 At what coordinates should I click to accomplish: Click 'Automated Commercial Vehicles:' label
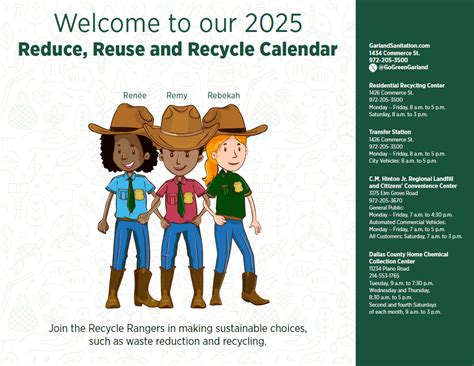tap(407, 222)
